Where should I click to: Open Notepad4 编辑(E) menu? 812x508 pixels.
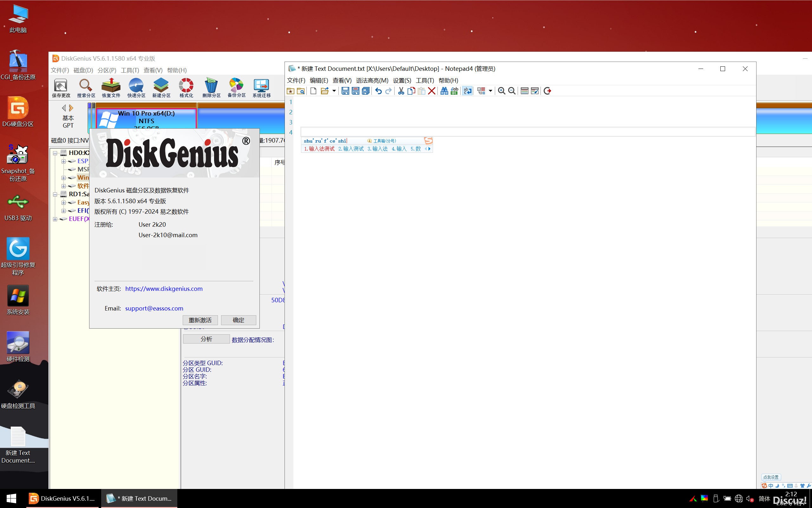[x=319, y=80]
